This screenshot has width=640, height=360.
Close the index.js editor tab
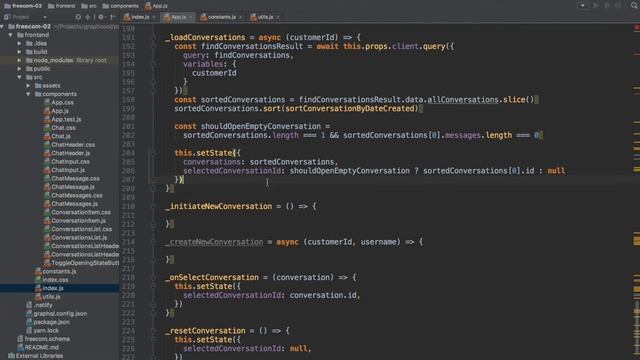pyautogui.click(x=154, y=17)
